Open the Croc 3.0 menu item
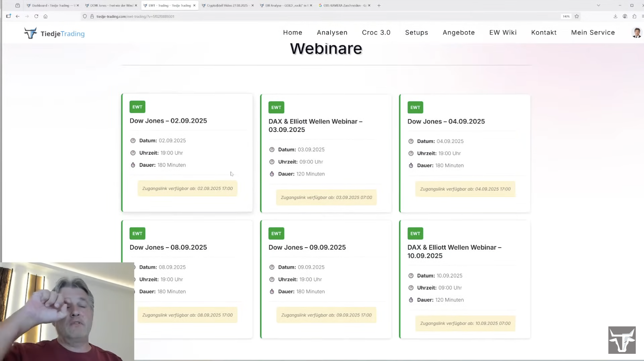 click(x=376, y=33)
